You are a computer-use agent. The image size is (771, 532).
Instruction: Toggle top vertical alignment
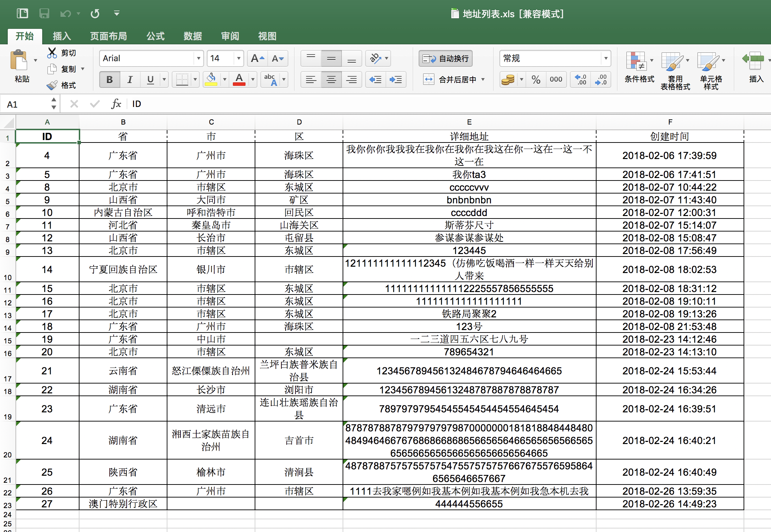[311, 58]
